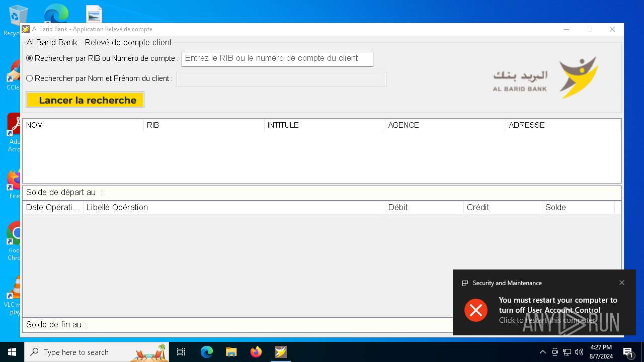This screenshot has width=644, height=362.
Task: Open Microsoft Edge from the taskbar
Action: 207,352
